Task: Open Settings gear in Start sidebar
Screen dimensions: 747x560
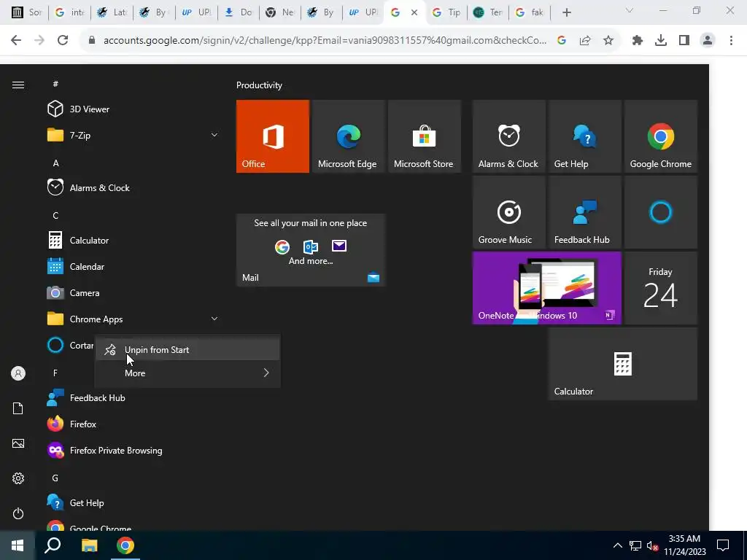Action: [18, 478]
